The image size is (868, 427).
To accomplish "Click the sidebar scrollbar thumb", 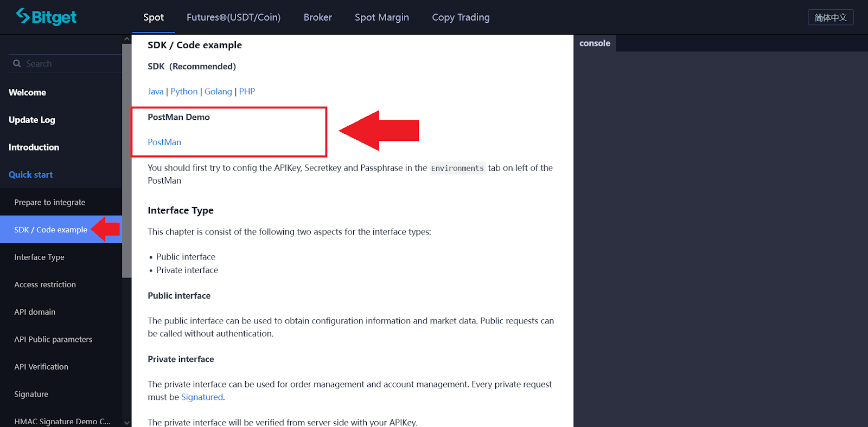I will pyautogui.click(x=127, y=161).
